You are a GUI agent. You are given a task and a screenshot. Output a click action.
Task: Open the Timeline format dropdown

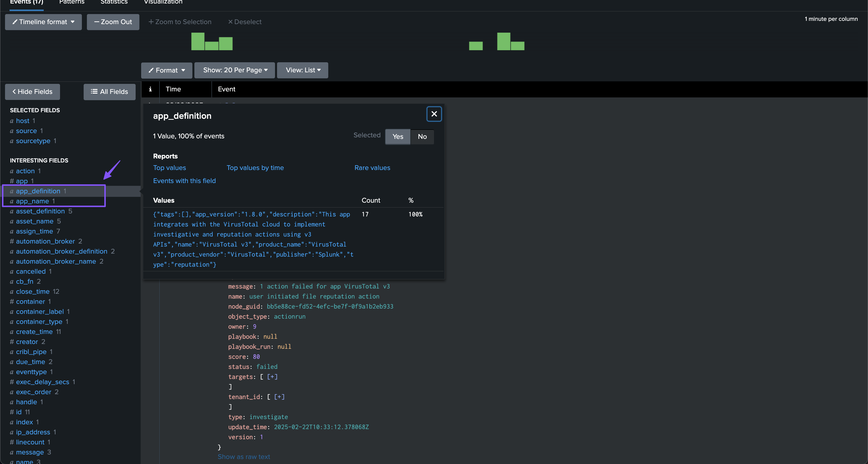[43, 22]
